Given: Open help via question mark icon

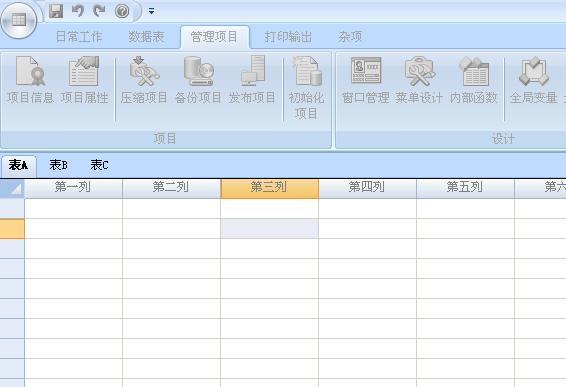Looking at the screenshot, I should [122, 11].
